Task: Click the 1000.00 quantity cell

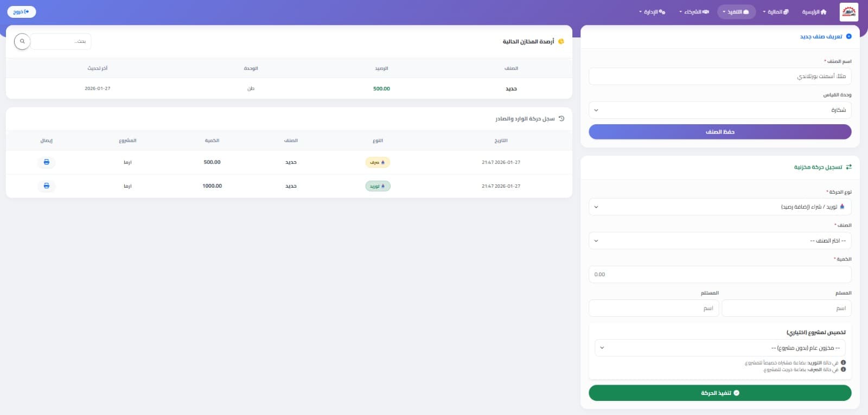Action: coord(212,186)
